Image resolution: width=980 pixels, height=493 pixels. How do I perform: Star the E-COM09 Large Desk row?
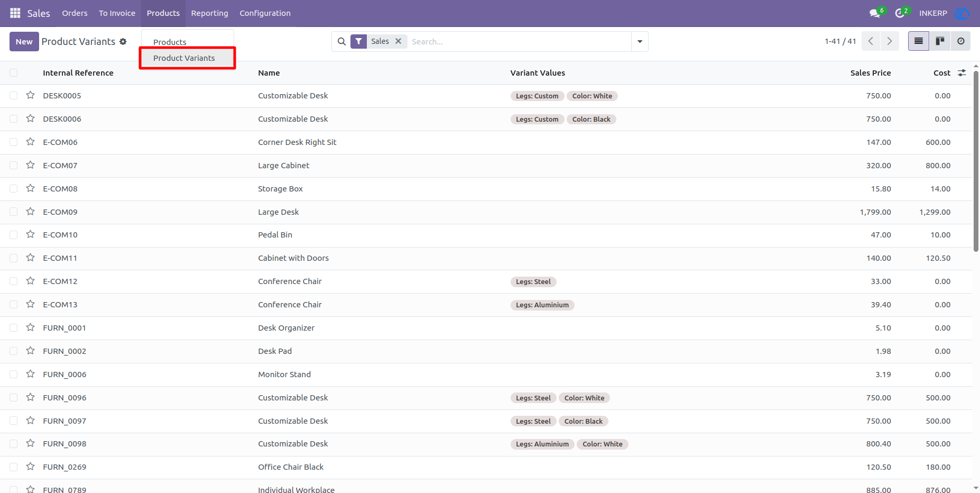[31, 212]
